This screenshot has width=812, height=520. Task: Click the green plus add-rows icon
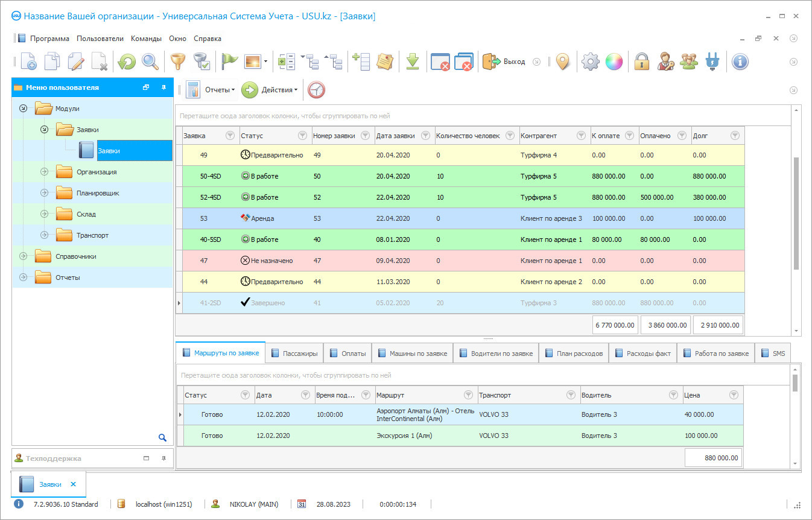(361, 62)
